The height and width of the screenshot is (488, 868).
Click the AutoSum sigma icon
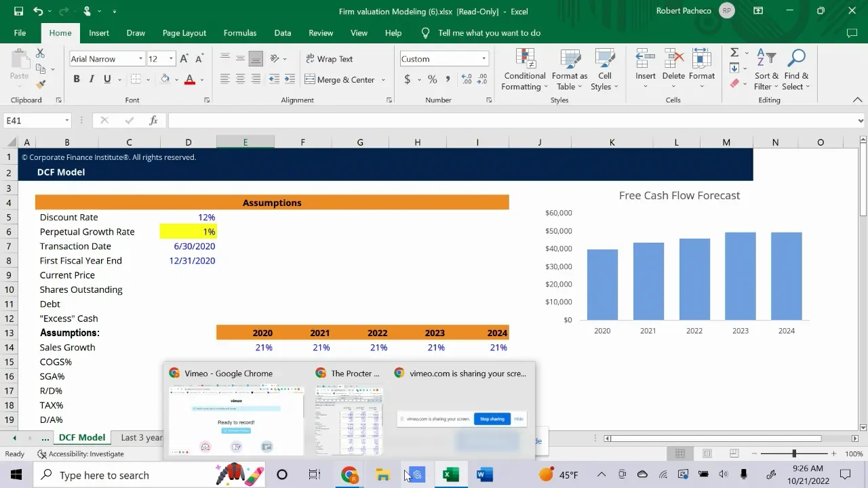pos(734,53)
